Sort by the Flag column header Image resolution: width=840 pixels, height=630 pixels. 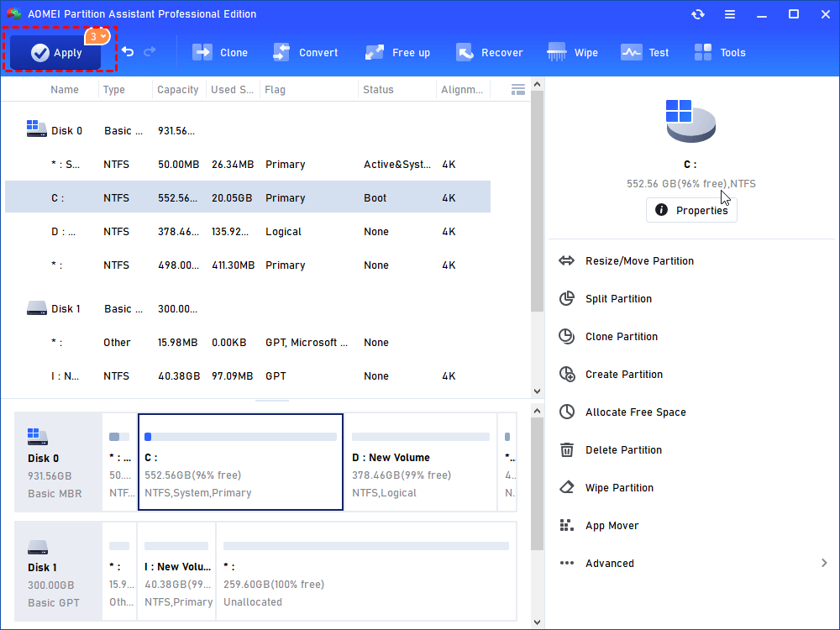(275, 90)
